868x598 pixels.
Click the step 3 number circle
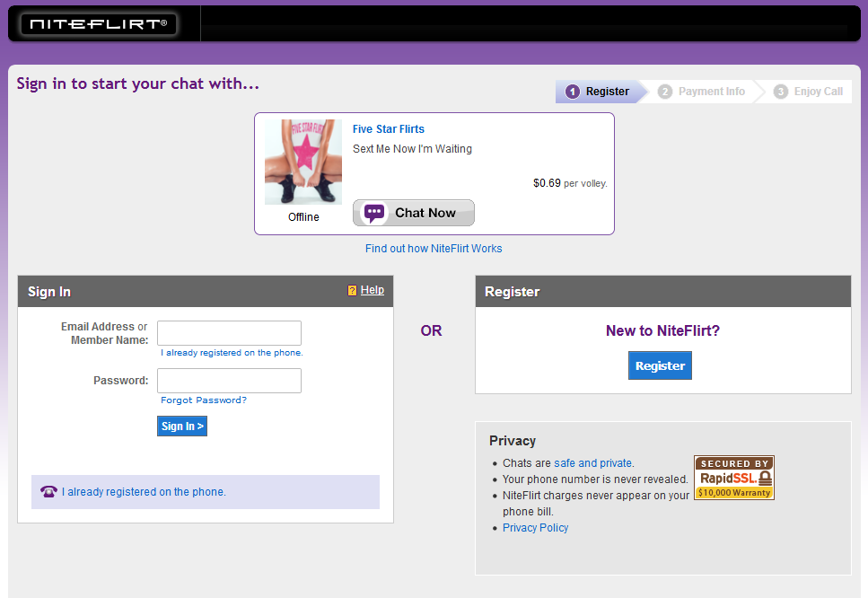pos(780,92)
